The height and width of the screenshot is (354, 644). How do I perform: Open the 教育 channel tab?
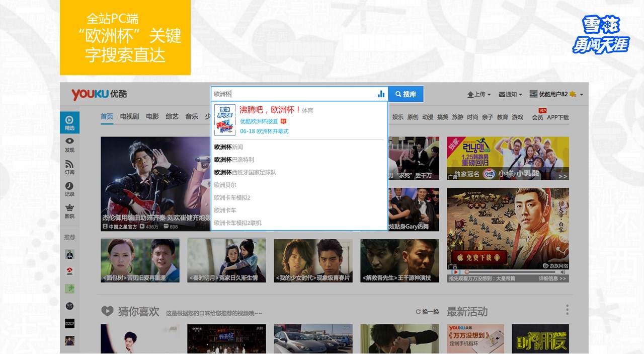pyautogui.click(x=503, y=117)
